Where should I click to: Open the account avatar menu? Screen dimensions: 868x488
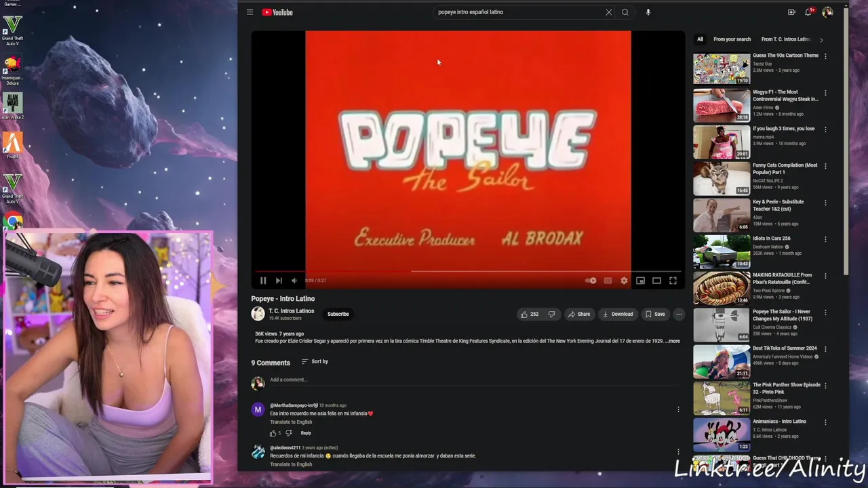[827, 12]
